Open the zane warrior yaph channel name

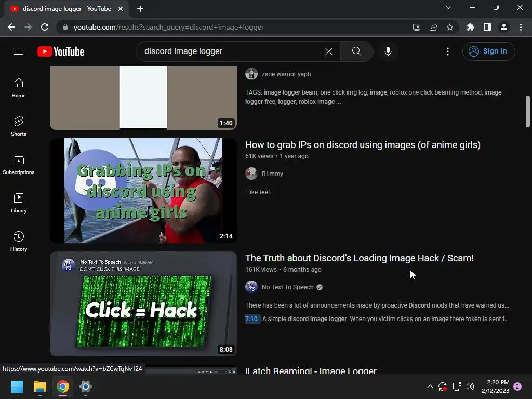click(x=286, y=74)
